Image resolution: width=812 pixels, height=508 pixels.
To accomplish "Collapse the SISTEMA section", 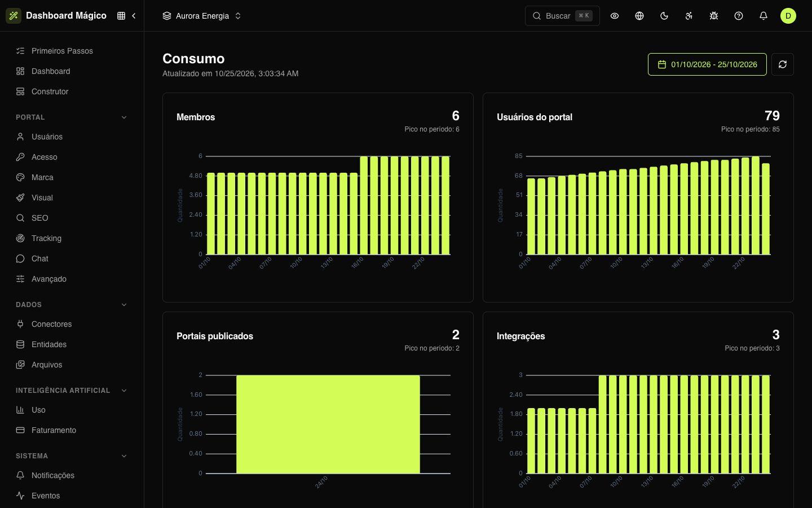I will (x=72, y=456).
